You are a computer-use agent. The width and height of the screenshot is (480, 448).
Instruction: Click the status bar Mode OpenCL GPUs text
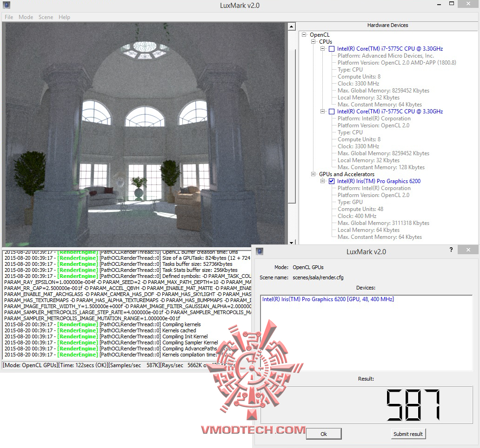pyautogui.click(x=30, y=365)
